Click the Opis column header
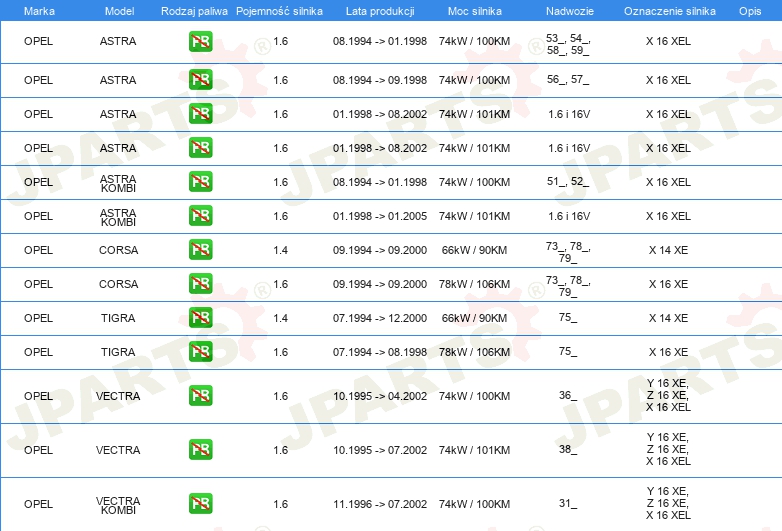Screen dimensions: 782x531 point(750,11)
